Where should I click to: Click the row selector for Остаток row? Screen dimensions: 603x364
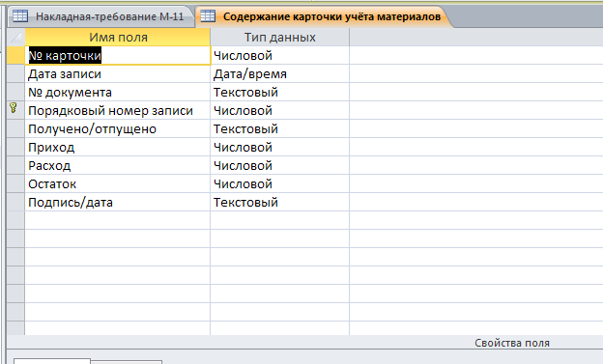[x=15, y=184]
